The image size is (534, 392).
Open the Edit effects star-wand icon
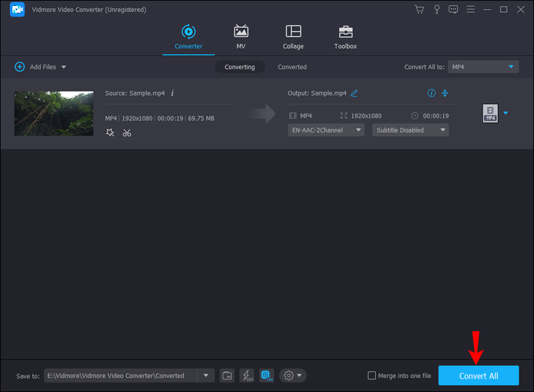[x=110, y=132]
